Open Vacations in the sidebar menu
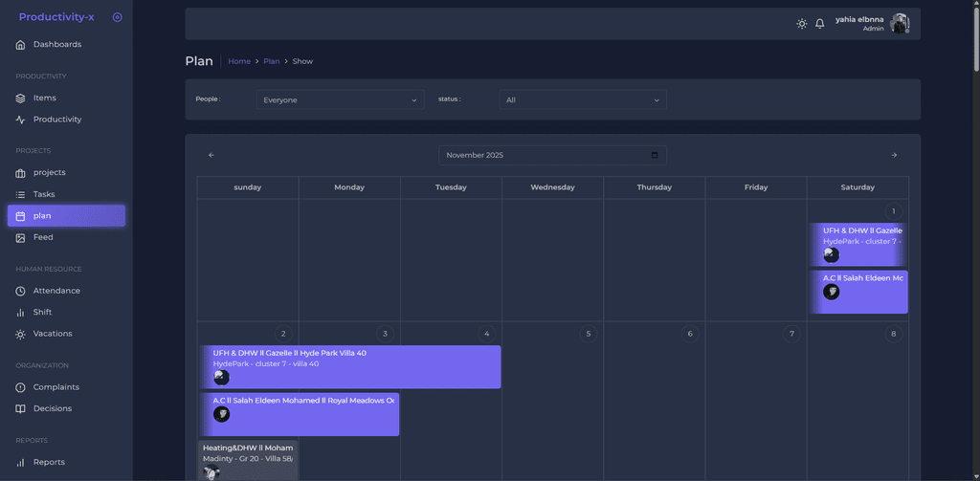980x481 pixels. pyautogui.click(x=53, y=334)
